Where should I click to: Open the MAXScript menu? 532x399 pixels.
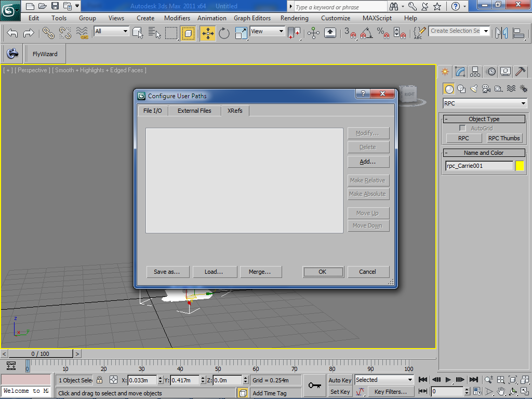377,18
